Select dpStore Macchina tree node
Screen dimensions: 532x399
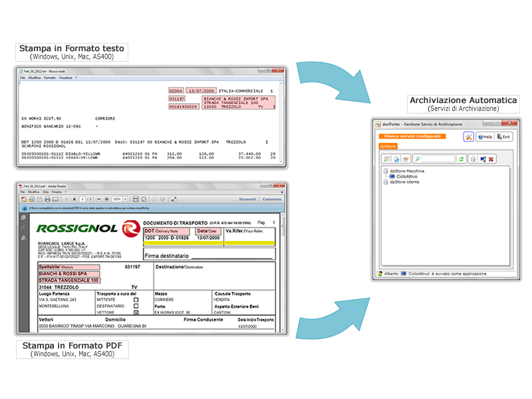[x=407, y=171]
